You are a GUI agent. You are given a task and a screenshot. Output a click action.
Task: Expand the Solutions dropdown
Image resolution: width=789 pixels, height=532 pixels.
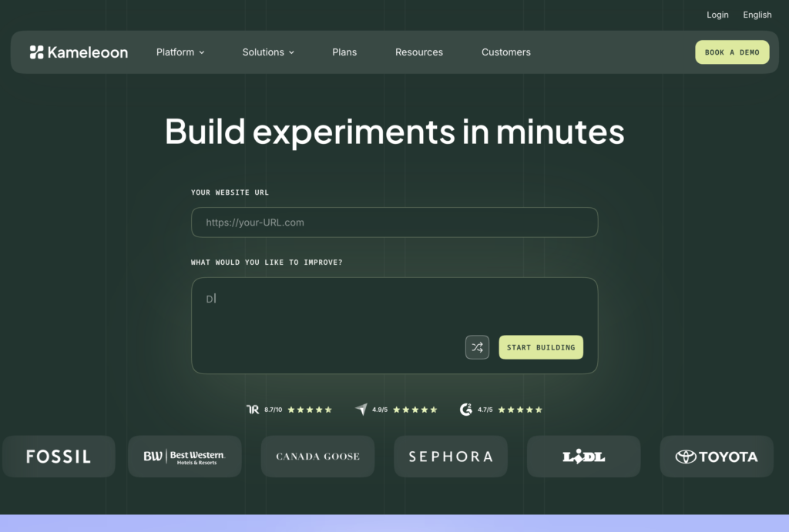(268, 52)
